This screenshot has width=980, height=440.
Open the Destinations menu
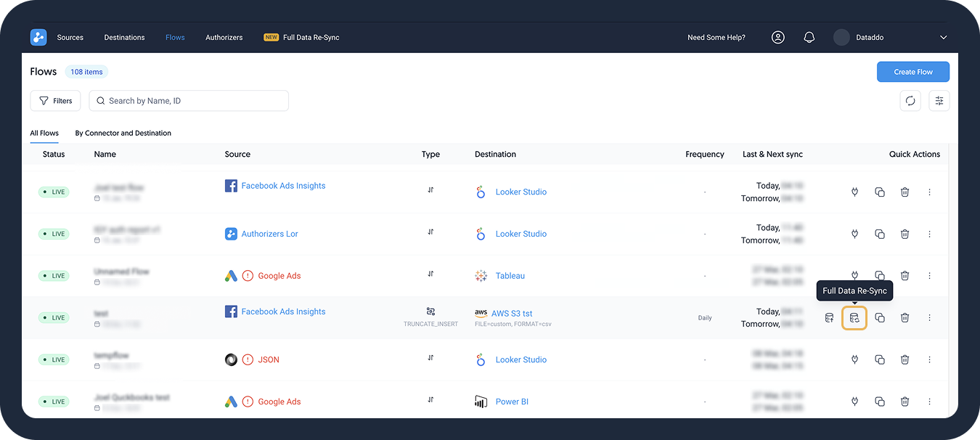click(x=124, y=37)
